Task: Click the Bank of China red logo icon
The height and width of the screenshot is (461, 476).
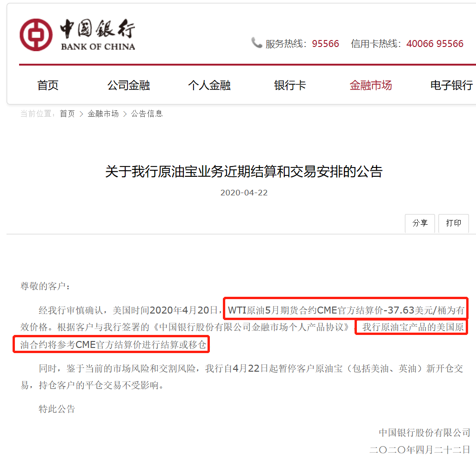Action: pyautogui.click(x=36, y=35)
